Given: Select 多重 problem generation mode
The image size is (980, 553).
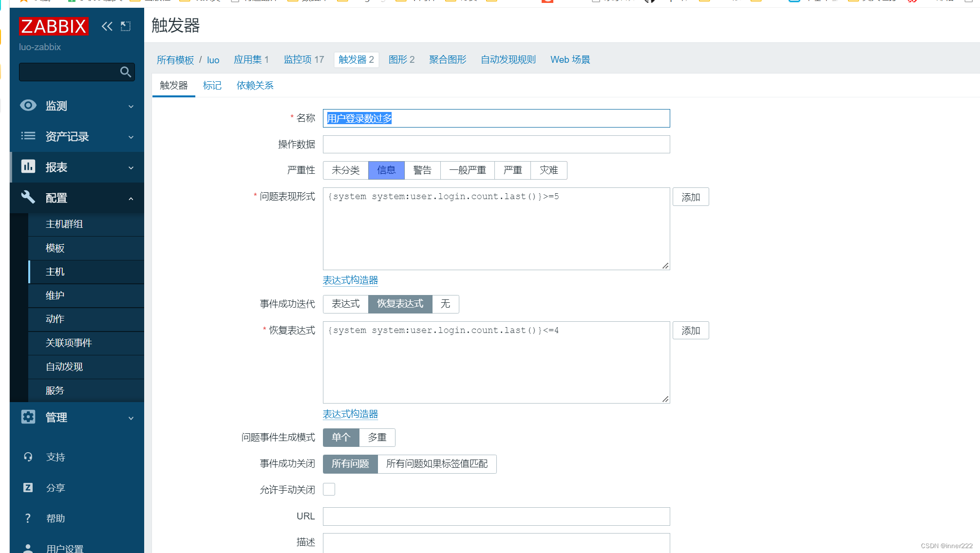Looking at the screenshot, I should tap(377, 437).
